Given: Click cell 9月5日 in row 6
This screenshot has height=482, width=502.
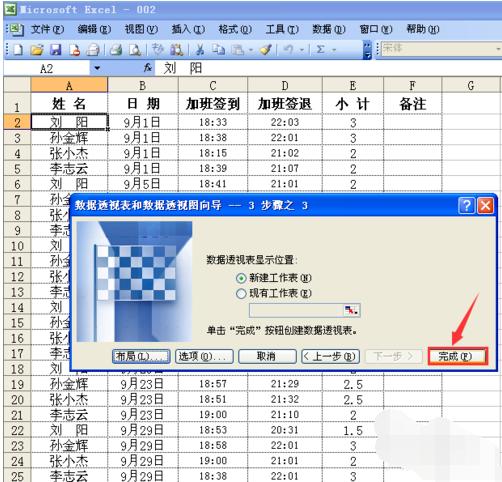Looking at the screenshot, I should click(x=143, y=184).
